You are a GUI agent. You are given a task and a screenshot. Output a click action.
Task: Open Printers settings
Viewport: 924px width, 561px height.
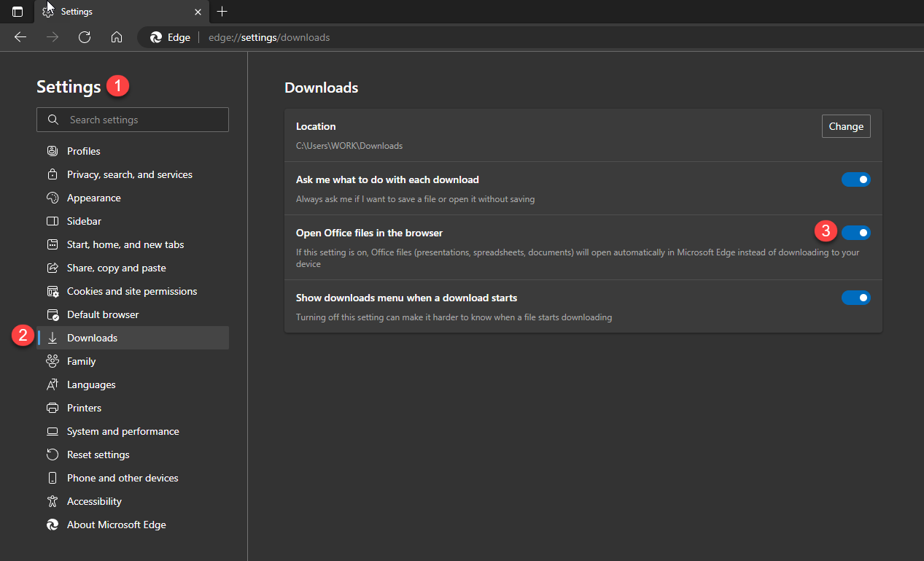click(x=133, y=408)
